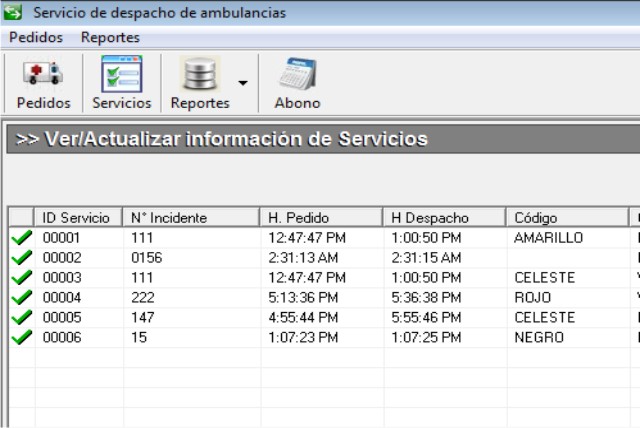Click green checkmark of service 00005

click(22, 317)
